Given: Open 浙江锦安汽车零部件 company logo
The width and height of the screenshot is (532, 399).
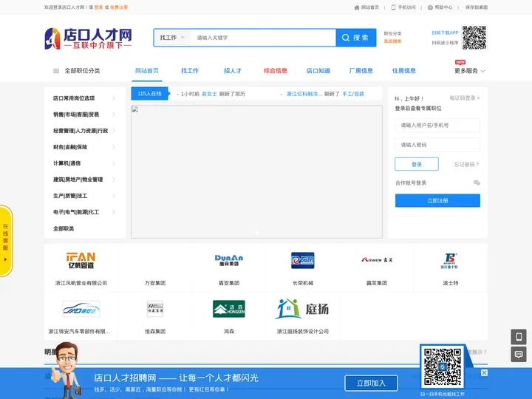Looking at the screenshot, I should [x=81, y=309].
